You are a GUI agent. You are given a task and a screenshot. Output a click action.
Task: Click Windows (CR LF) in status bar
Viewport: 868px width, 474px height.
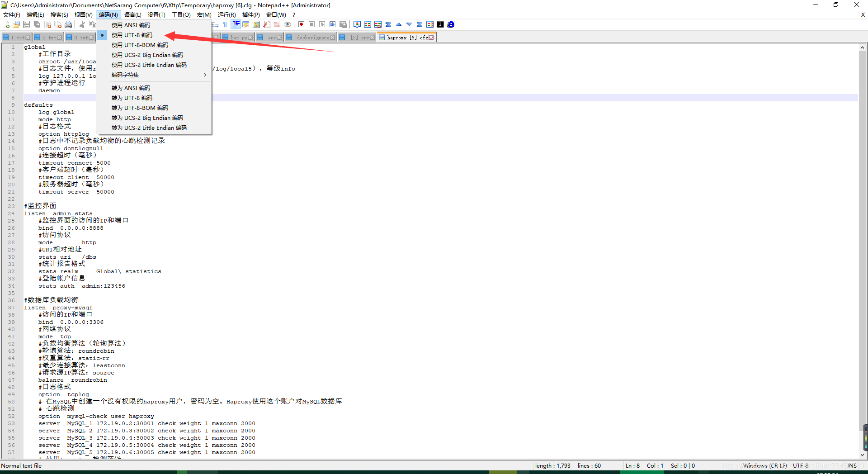[765, 465]
